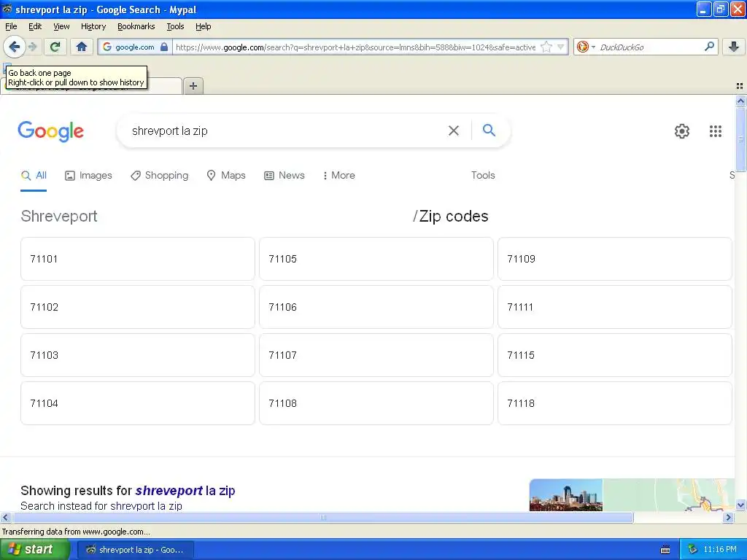Select zip code 71111 card

click(615, 307)
